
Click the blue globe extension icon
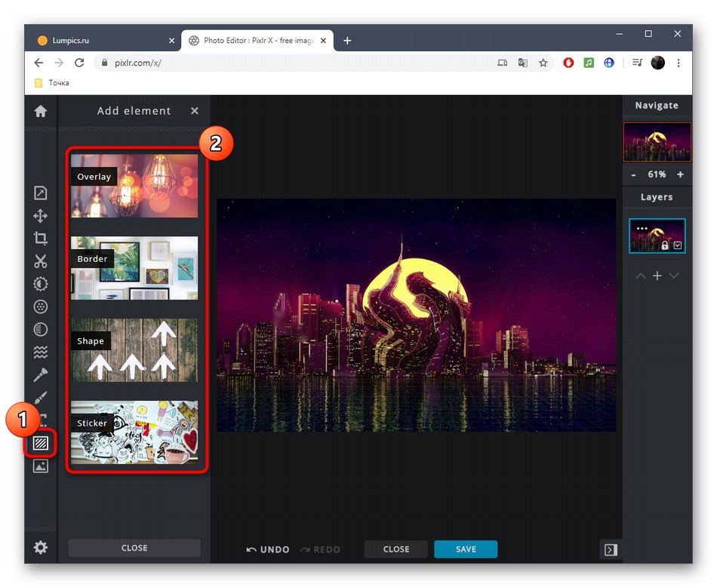pyautogui.click(x=608, y=63)
